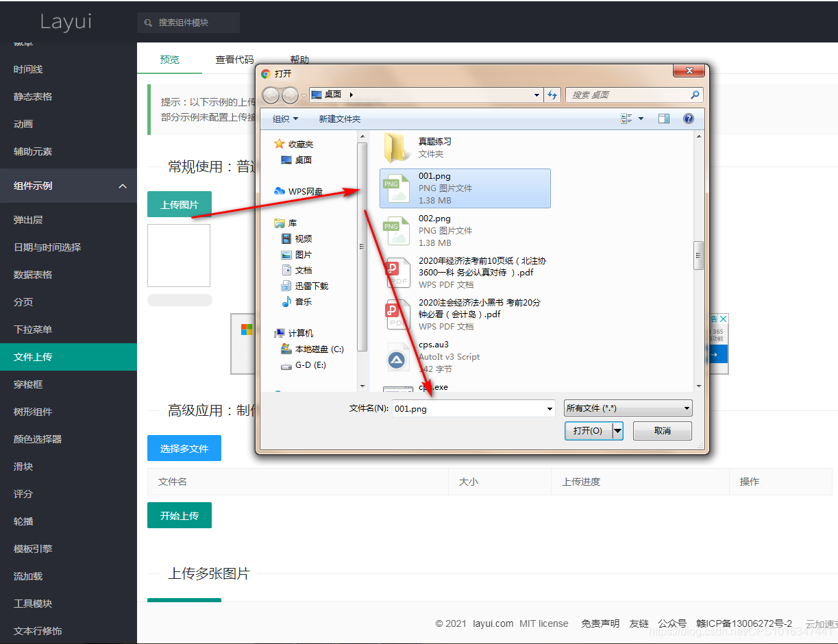The image size is (838, 644).
Task: Click the upload progress bar under image preview
Action: point(180,300)
